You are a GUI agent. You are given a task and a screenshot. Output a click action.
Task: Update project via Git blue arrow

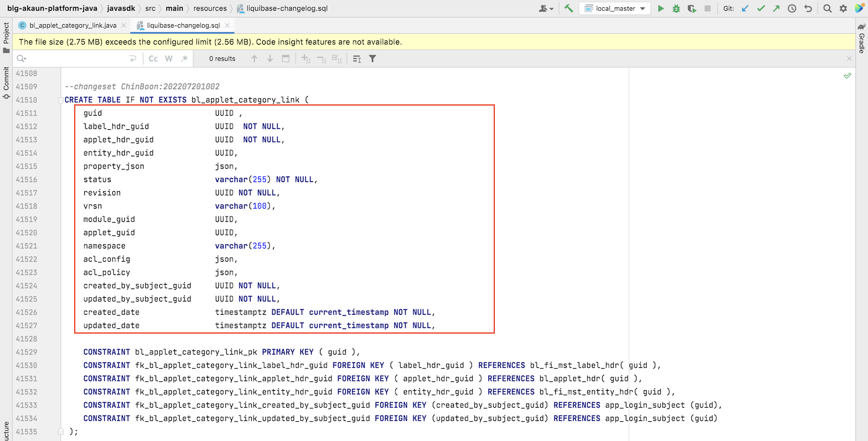tap(745, 8)
